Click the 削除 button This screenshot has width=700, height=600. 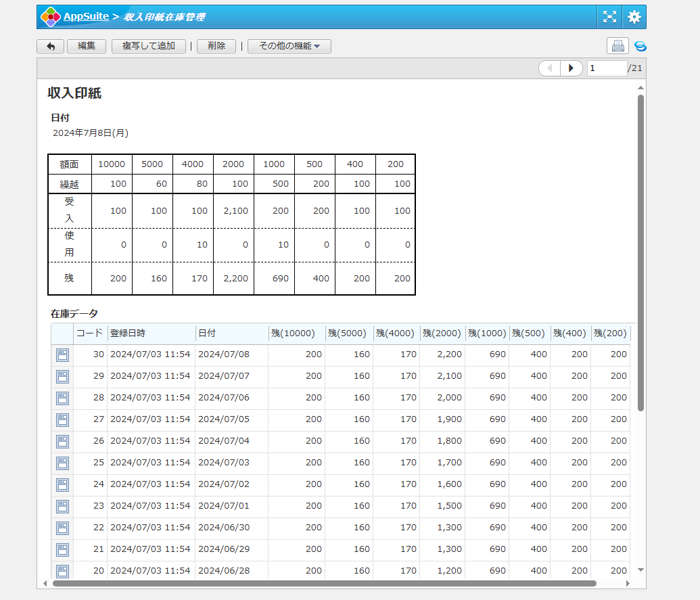coord(216,46)
